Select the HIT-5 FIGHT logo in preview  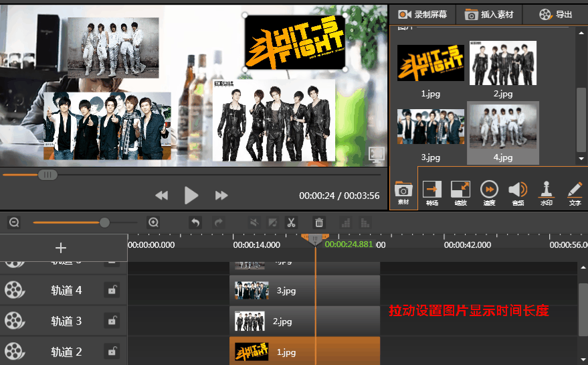[x=295, y=42]
